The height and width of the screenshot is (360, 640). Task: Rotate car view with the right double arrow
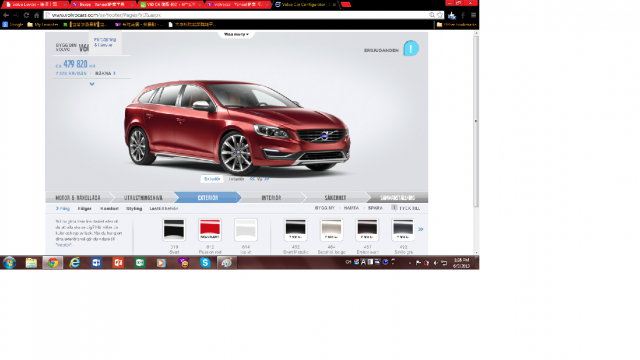pos(266,179)
